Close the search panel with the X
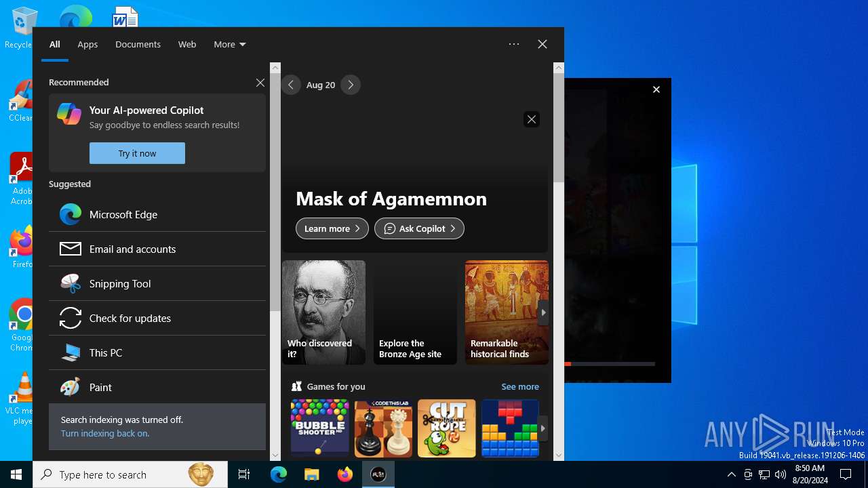 tap(542, 44)
